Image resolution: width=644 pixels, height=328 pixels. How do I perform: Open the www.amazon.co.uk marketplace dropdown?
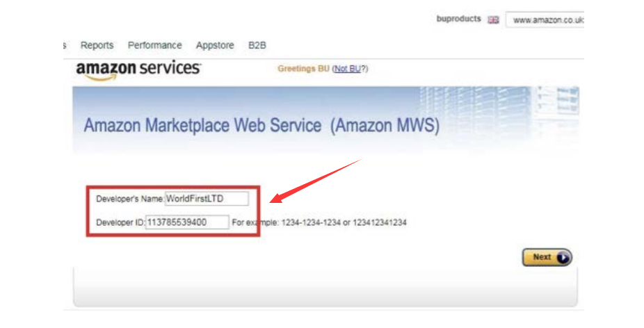[x=545, y=20]
